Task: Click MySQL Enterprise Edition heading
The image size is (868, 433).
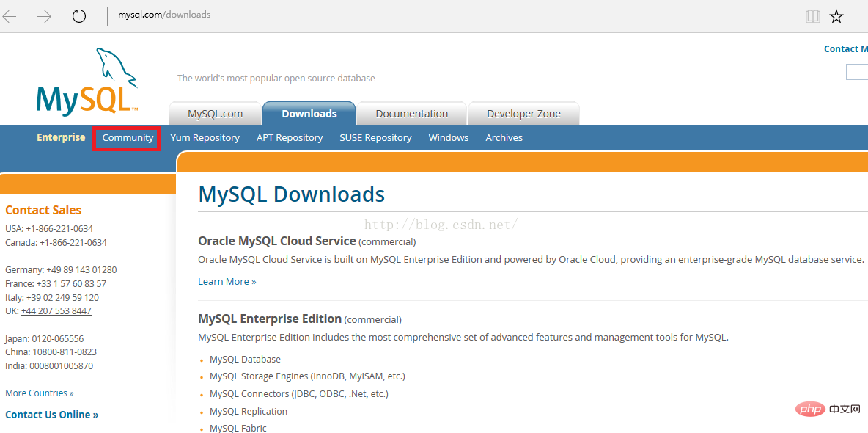Action: (270, 319)
